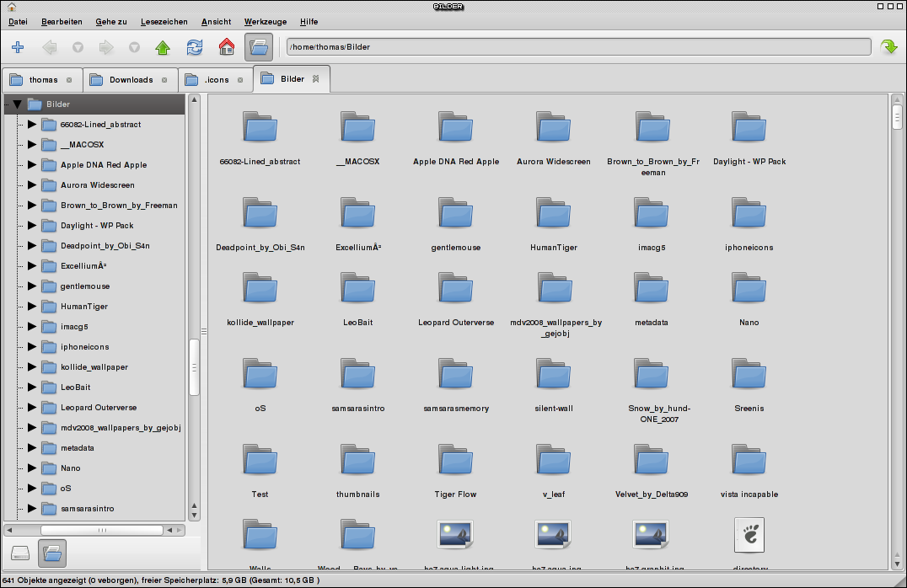Close the thomas tab

(69, 80)
